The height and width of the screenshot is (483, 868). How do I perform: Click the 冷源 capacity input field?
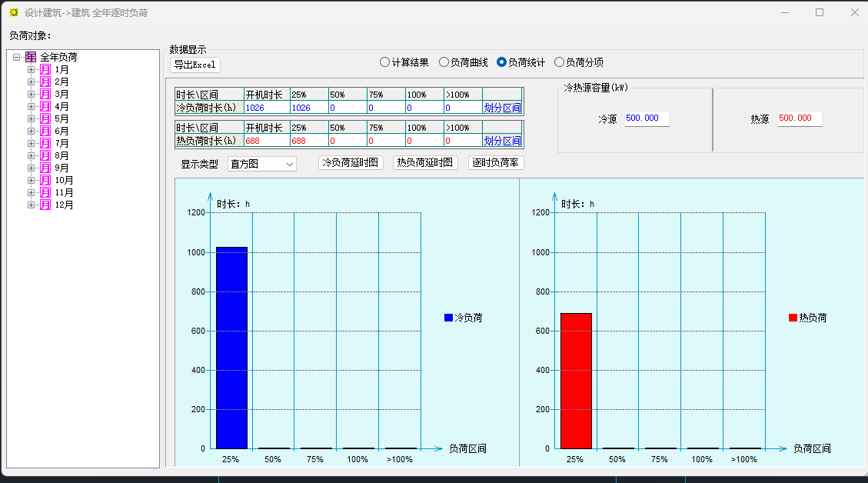[647, 118]
